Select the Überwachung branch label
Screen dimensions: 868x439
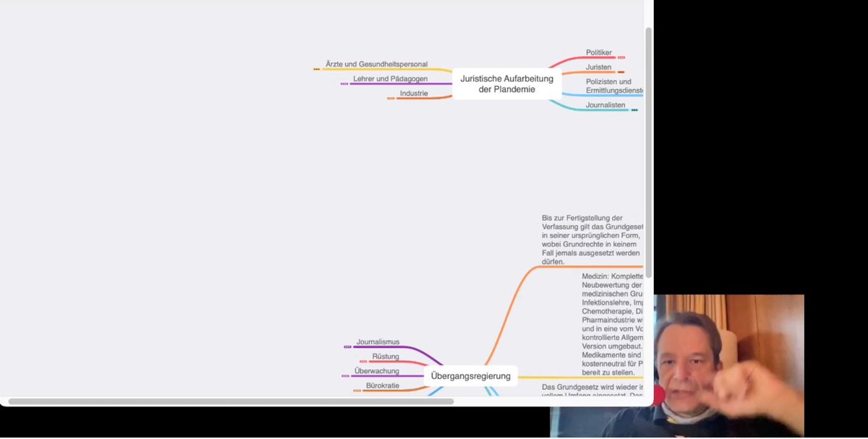coord(376,371)
